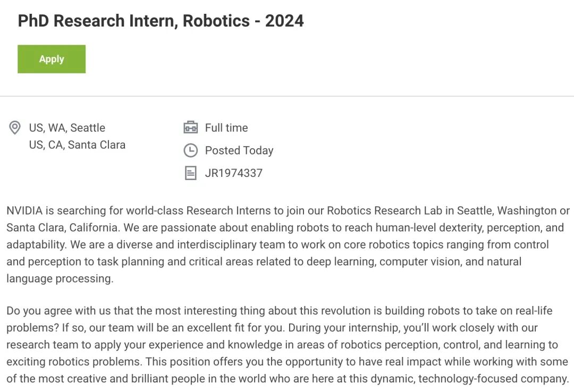Click the job ID JR1974337
Viewport: 574px width, 392px height.
pyautogui.click(x=234, y=173)
